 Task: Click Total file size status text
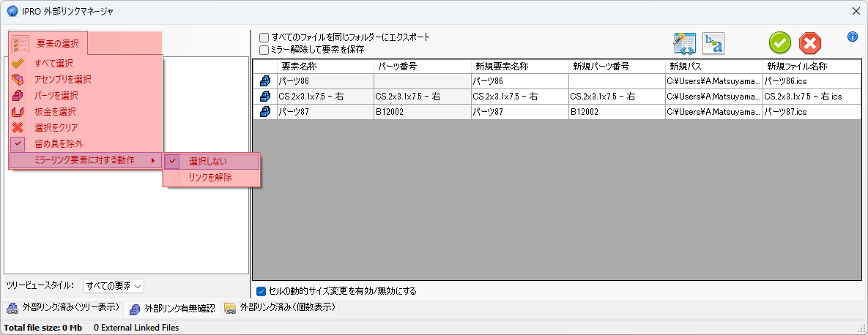pos(43,328)
